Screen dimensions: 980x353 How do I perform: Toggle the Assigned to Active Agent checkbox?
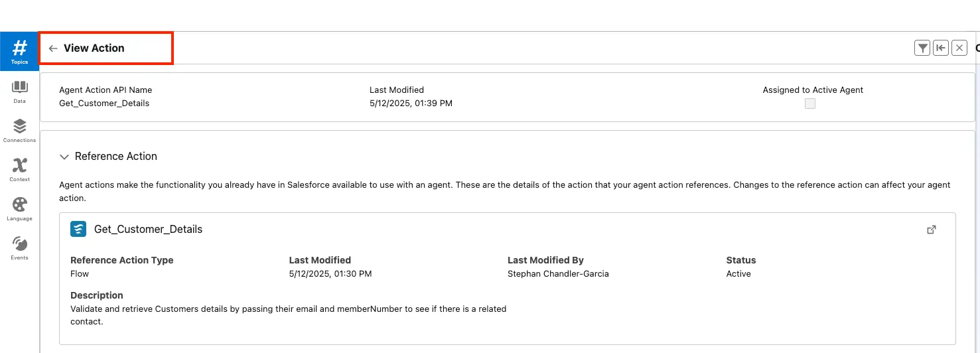click(809, 104)
